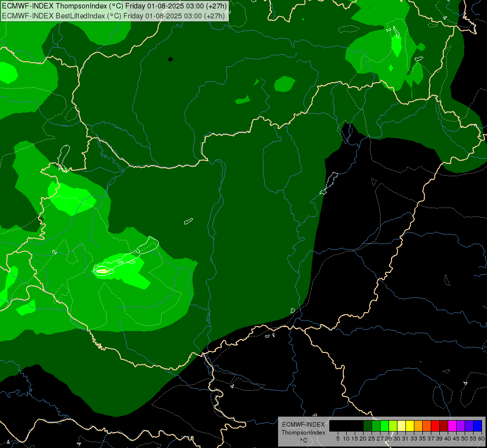Click the dark red 39-40 legend swatch
This screenshot has height=448, width=487.
pos(444,426)
